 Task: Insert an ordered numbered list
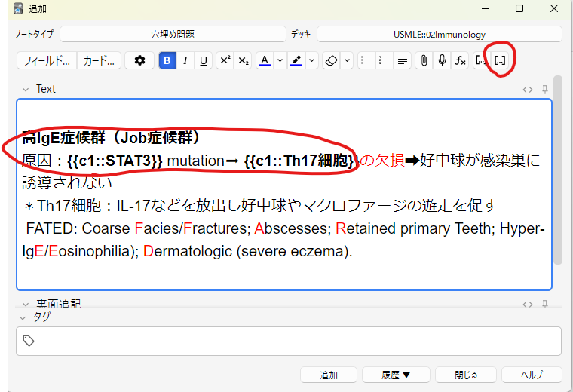[385, 60]
